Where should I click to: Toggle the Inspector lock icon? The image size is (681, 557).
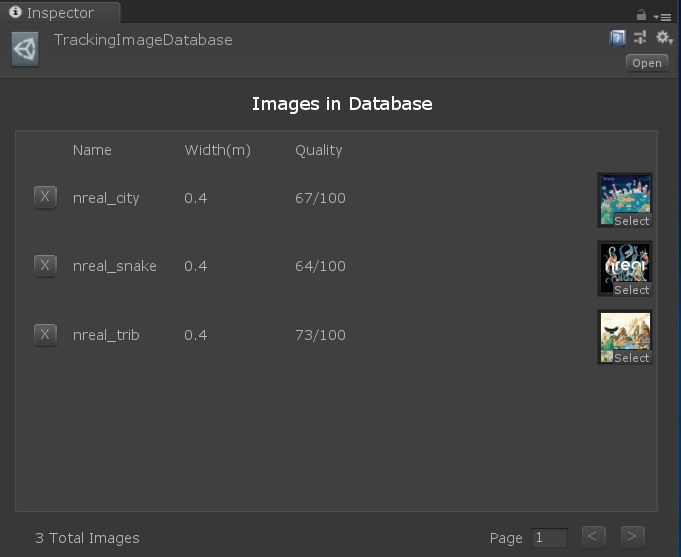tap(641, 15)
